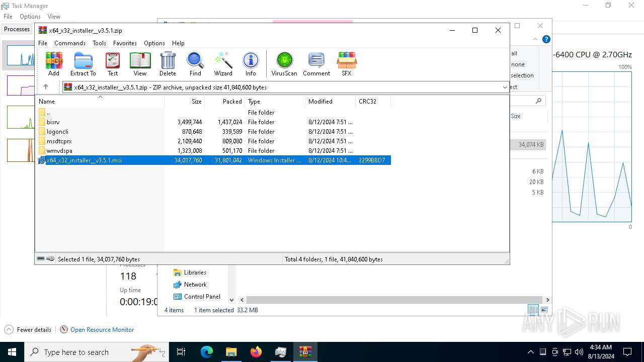Sort by the Modified column header
The image size is (644, 362).
(x=330, y=101)
